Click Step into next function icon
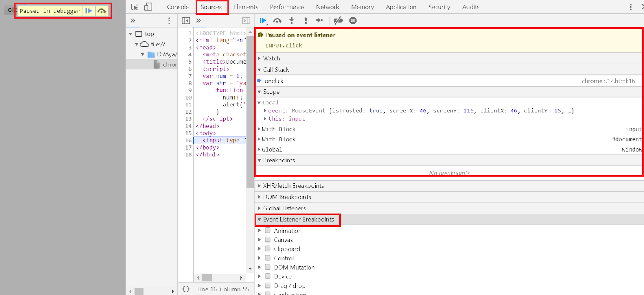Screen dimensions: 644x295 coord(292,21)
